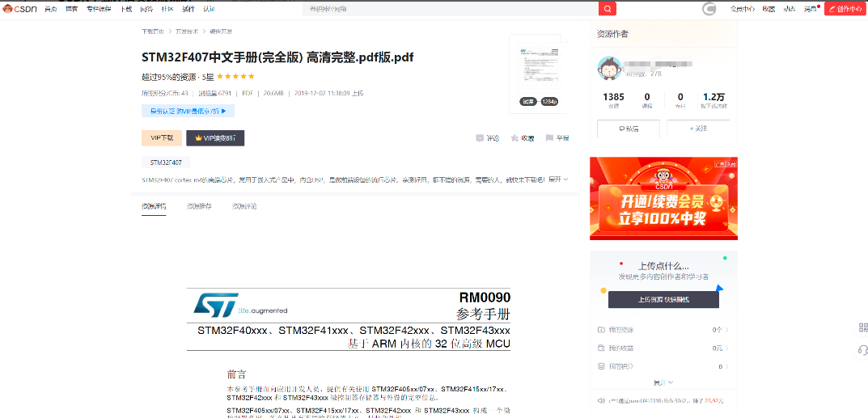Viewport: 868px width, 418px height.
Task: Open 首页 in the top navigation
Action: [x=51, y=9]
